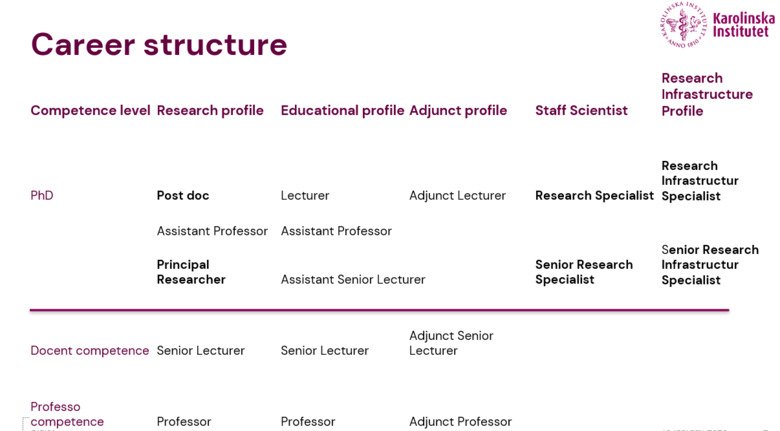This screenshot has width=780, height=431.
Task: Select the Docent competence label
Action: [x=90, y=350]
